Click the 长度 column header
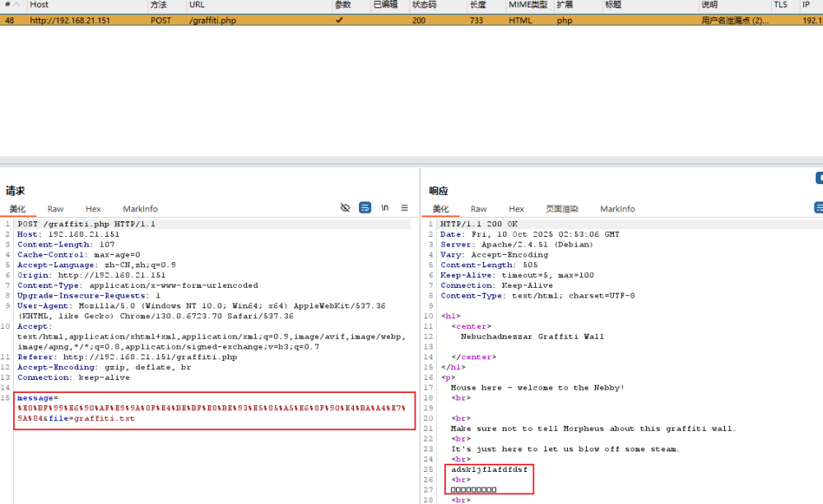The height and width of the screenshot is (504, 823). click(477, 5)
